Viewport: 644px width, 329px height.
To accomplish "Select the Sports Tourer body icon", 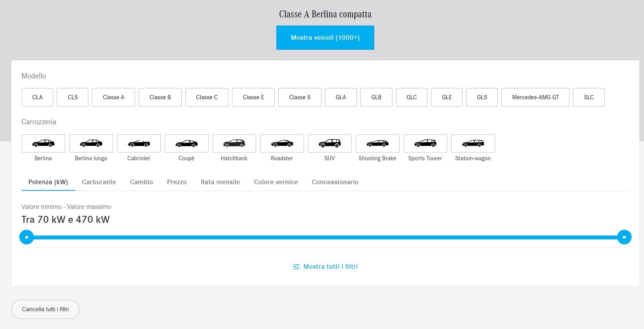I will coord(425,144).
